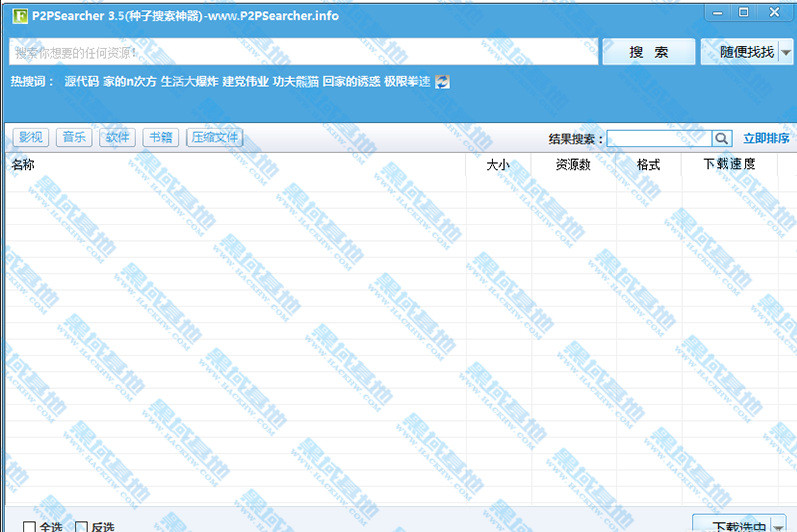Search hot word 建党伟业
797x532 pixels.
tap(246, 81)
